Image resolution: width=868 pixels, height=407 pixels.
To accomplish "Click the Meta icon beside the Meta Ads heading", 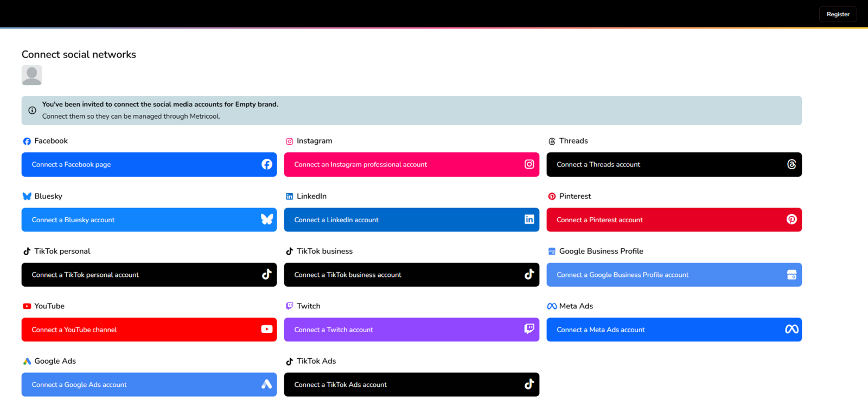I will coord(552,306).
